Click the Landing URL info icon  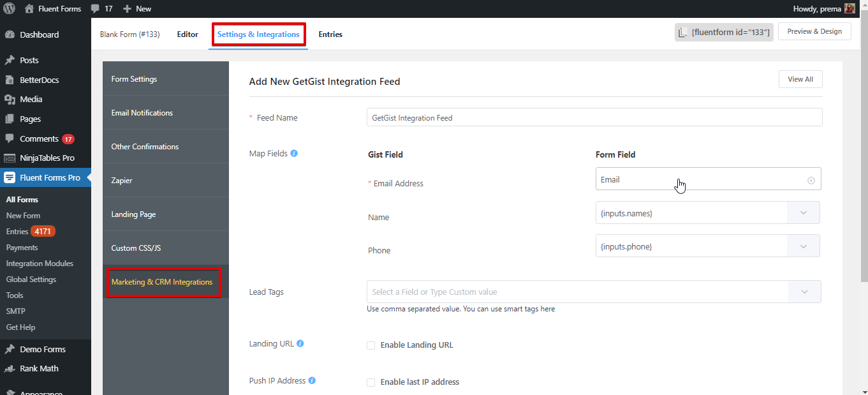pyautogui.click(x=300, y=343)
